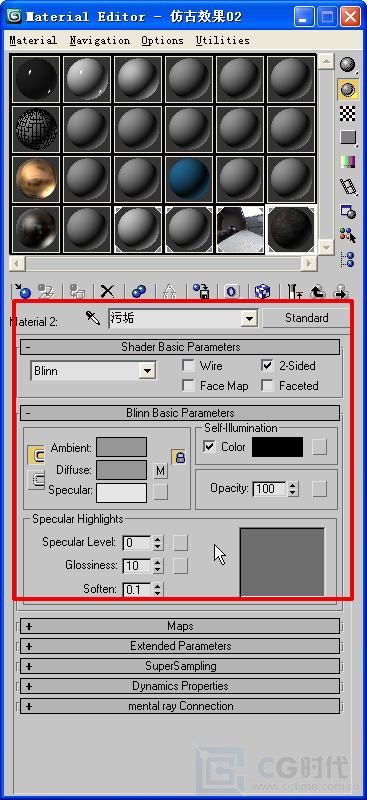Click the Sample UV Tiling icon
367x800 pixels.
[x=348, y=137]
